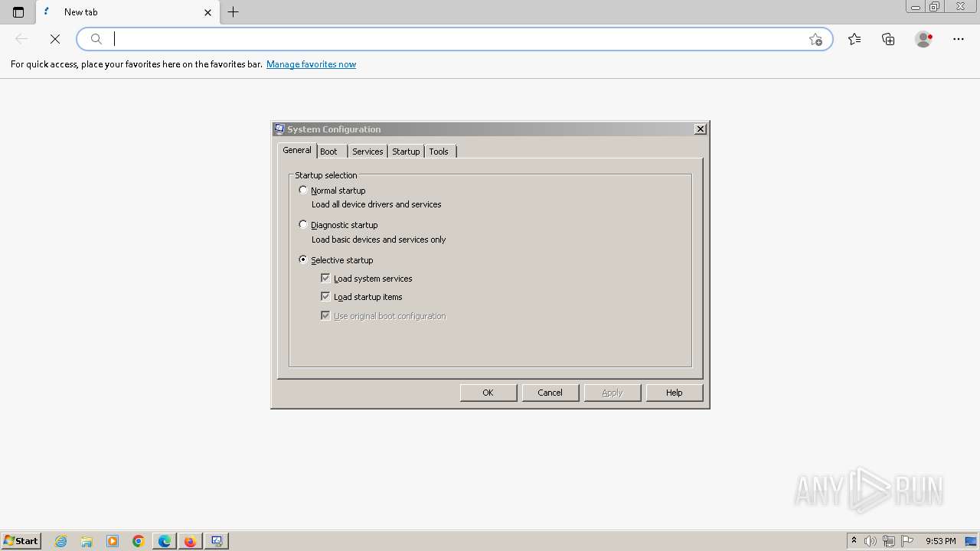Open volume control in system tray

(x=871, y=541)
